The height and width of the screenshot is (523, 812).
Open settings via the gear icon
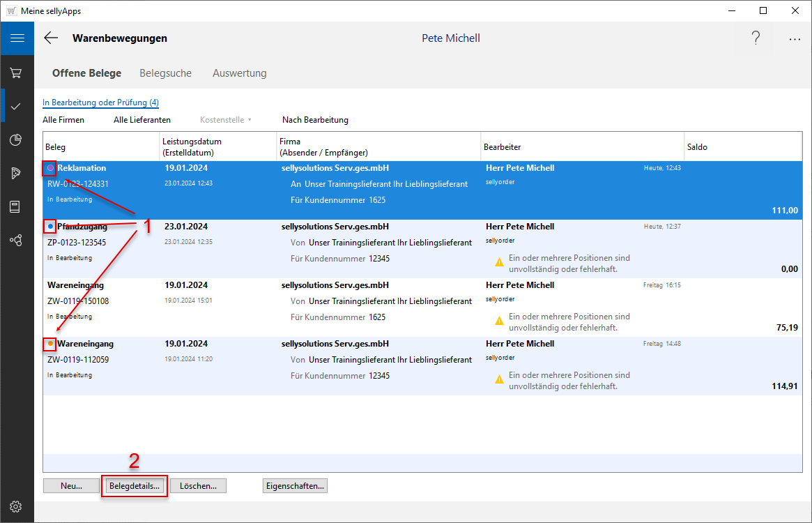point(16,506)
